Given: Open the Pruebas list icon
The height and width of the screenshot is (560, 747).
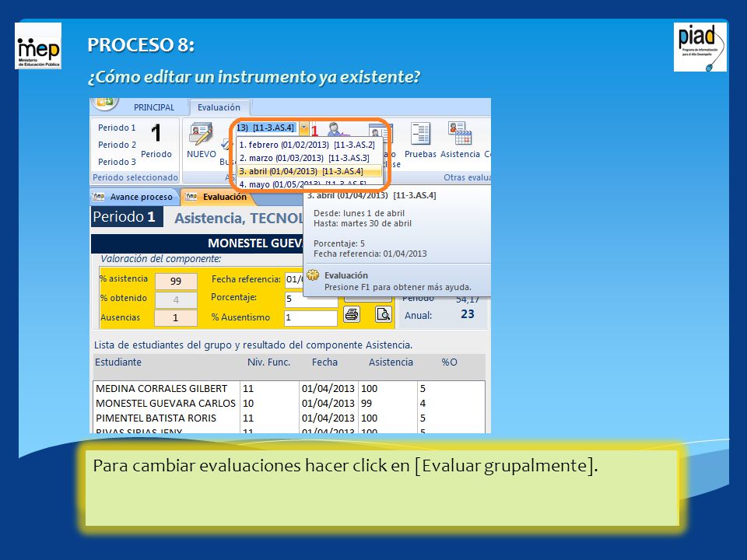Looking at the screenshot, I should 420,134.
